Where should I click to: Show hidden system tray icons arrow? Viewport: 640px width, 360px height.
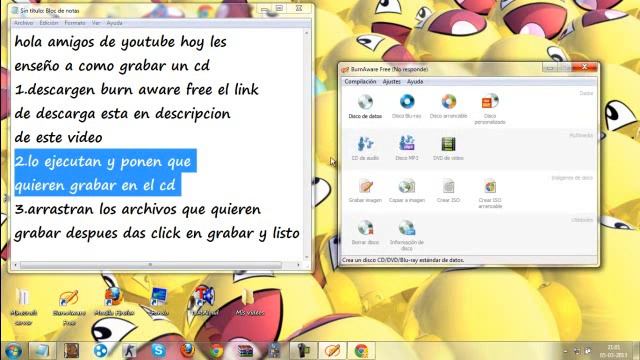565,351
